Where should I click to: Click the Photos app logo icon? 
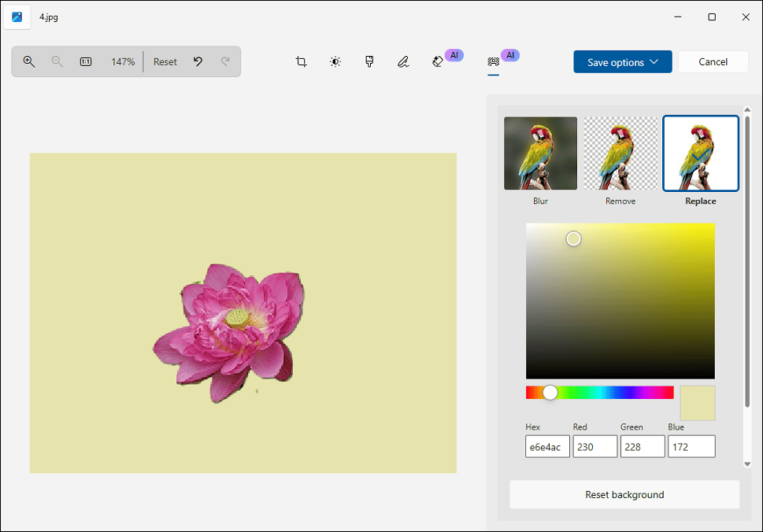tap(17, 17)
